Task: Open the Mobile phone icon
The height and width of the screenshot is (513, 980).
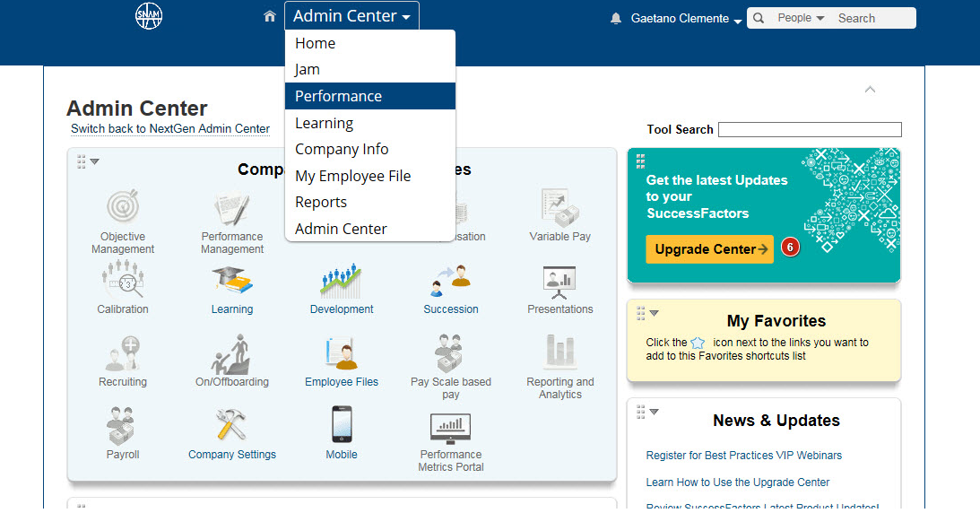Action: (342, 424)
